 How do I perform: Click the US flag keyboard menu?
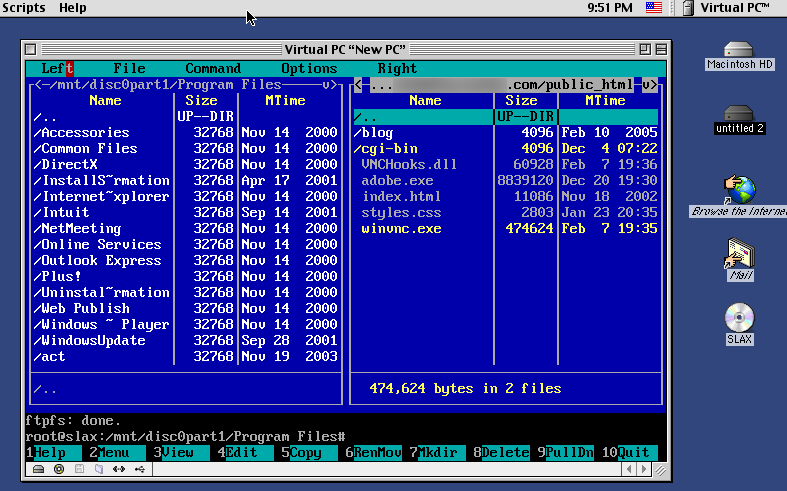pos(654,8)
